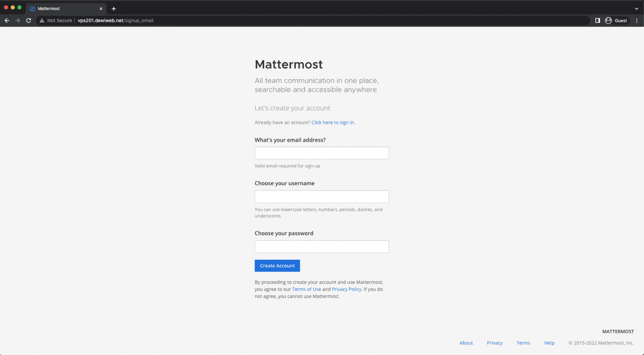This screenshot has height=355, width=644.
Task: Open the Privacy footer link
Action: point(494,343)
